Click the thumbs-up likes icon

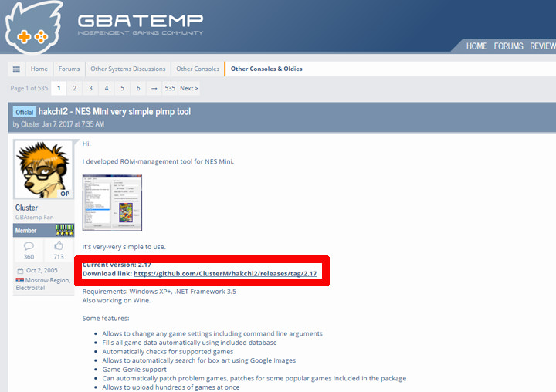pyautogui.click(x=59, y=245)
